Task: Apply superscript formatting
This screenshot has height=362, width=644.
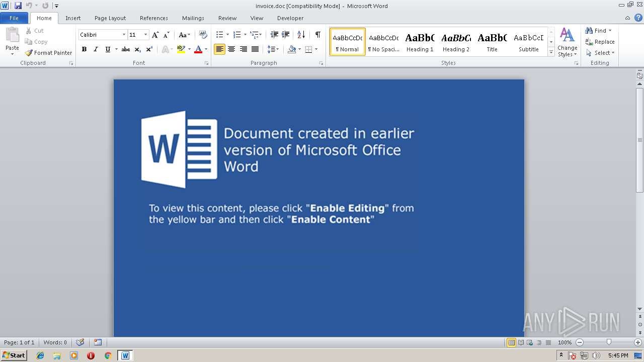Action: tap(149, 49)
